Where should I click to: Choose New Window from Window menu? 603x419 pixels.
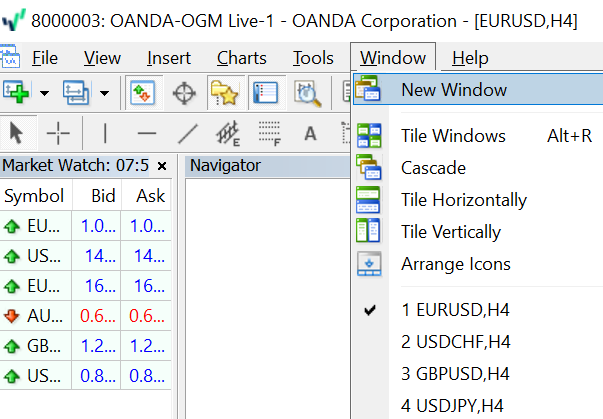click(x=478, y=89)
